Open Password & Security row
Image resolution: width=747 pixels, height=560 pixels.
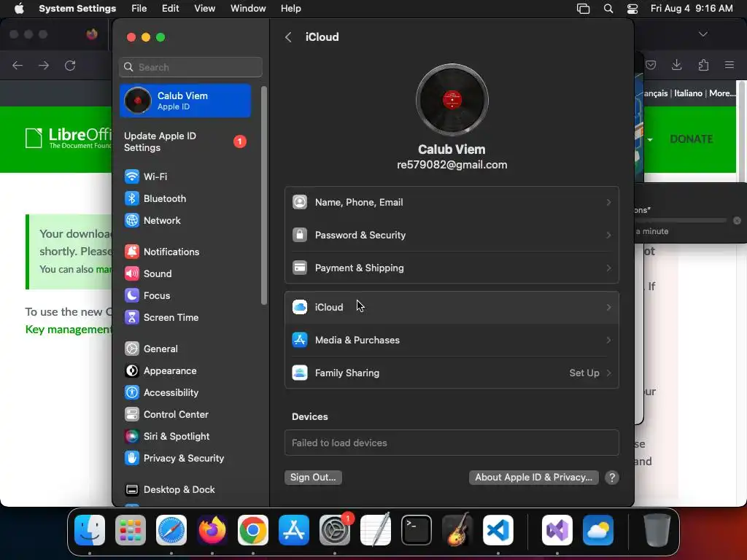[452, 236]
